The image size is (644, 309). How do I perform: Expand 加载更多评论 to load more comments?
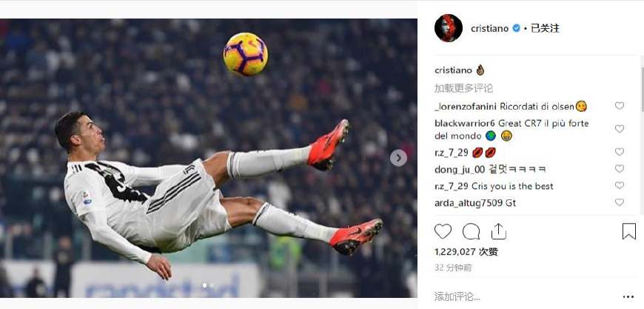coord(463,88)
